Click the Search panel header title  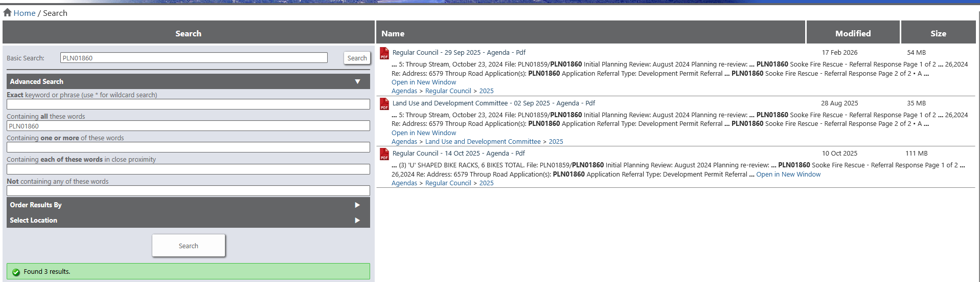pyautogui.click(x=188, y=33)
